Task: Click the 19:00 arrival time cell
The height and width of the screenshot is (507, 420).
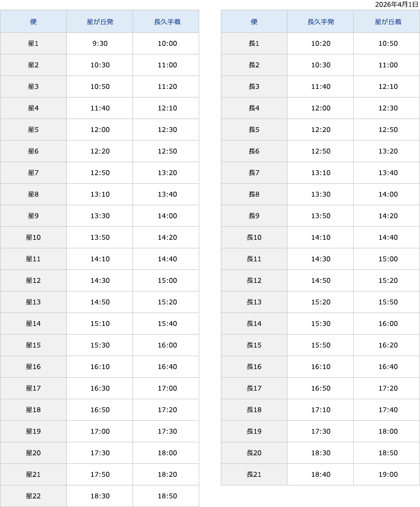Action: pyautogui.click(x=388, y=475)
